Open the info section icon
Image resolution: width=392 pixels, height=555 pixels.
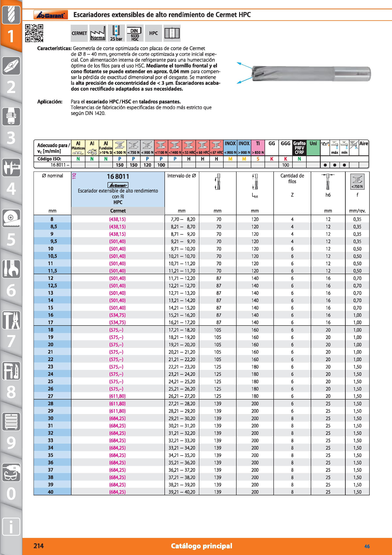(11, 527)
